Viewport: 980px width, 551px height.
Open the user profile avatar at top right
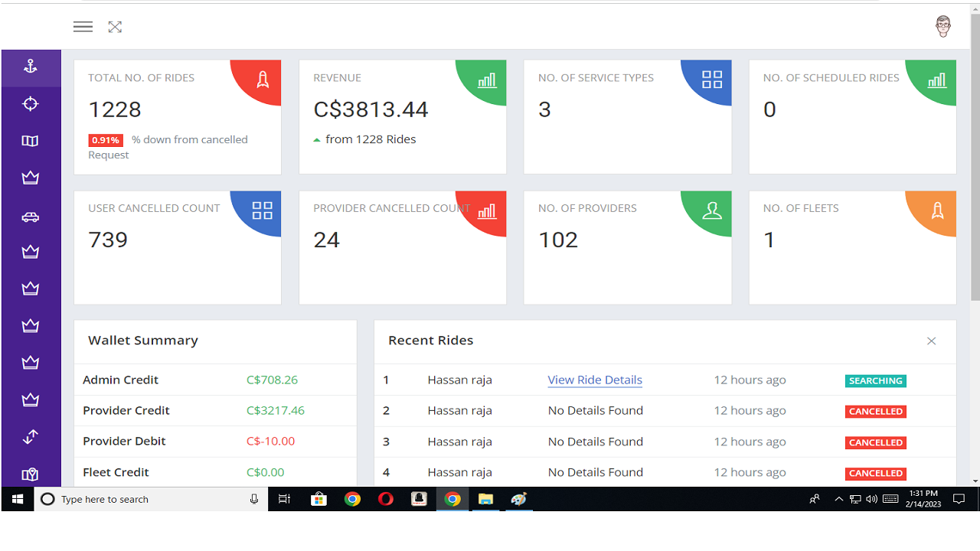[x=943, y=25]
